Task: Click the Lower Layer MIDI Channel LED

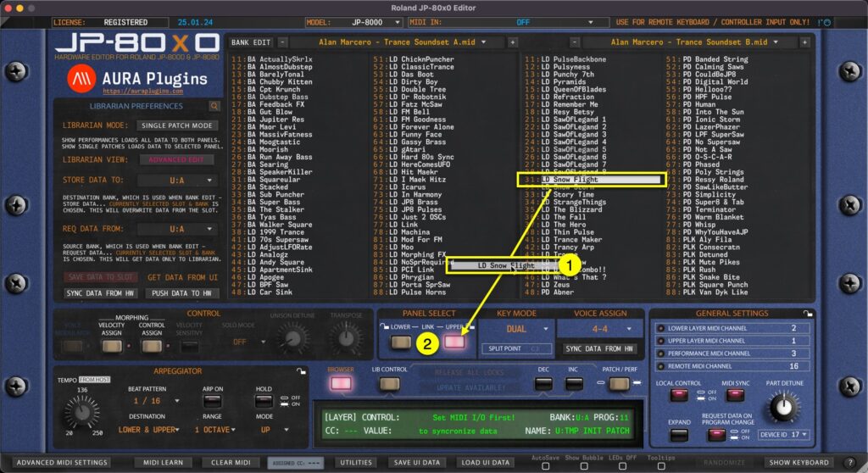Action: 660,328
